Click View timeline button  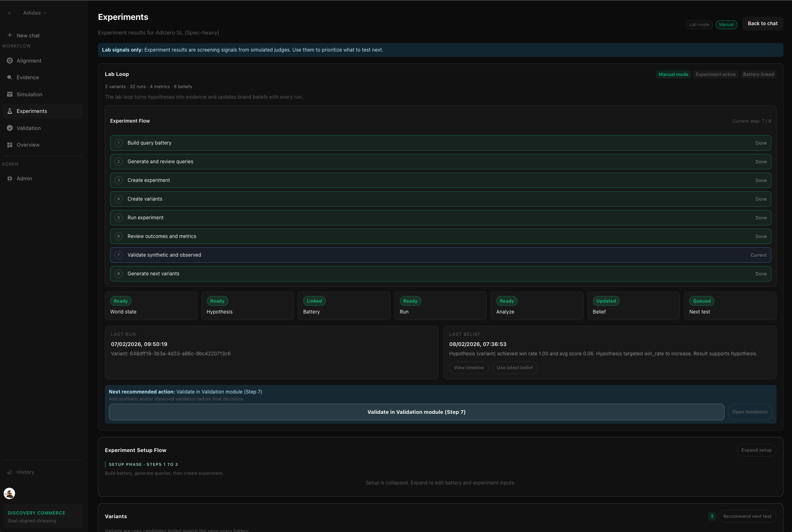pos(469,368)
